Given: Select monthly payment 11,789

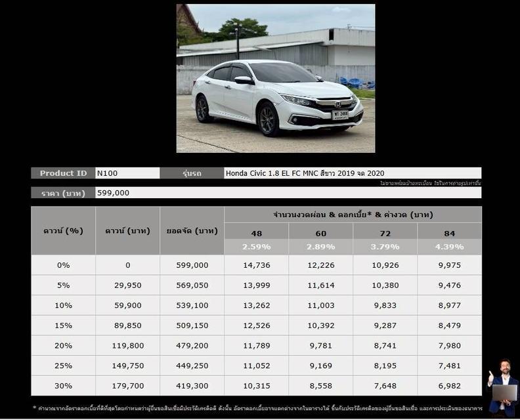Looking at the screenshot, I should point(256,345).
